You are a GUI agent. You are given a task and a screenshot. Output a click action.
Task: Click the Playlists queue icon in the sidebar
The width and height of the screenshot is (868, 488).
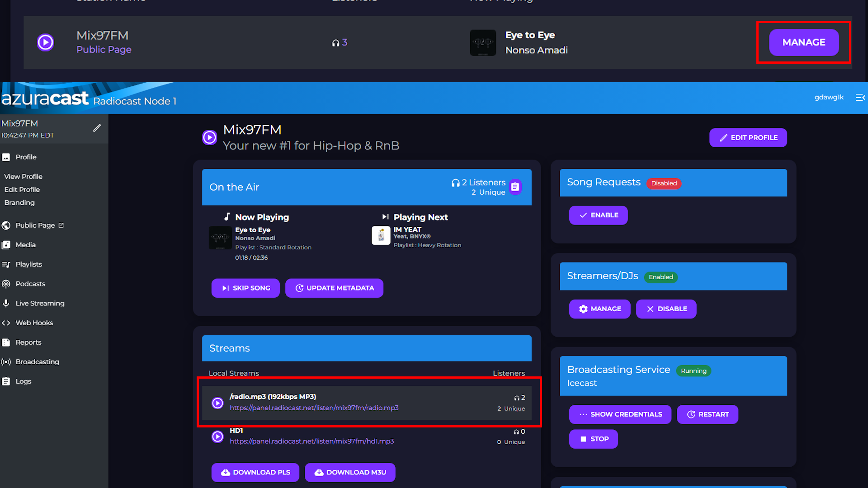click(6, 264)
